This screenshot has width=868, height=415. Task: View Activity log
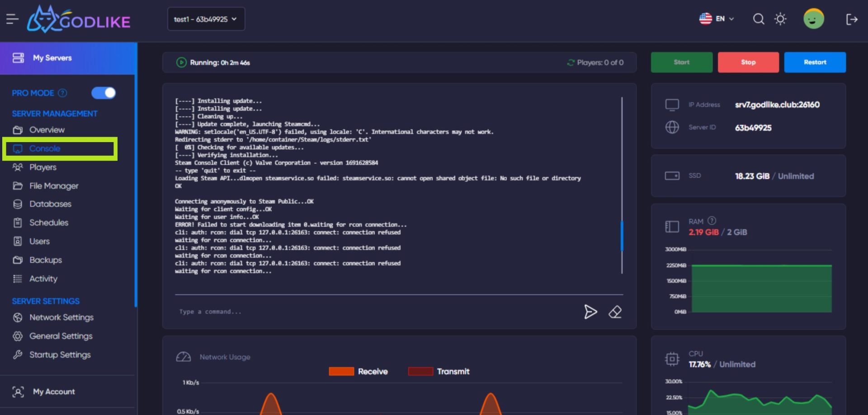(43, 279)
